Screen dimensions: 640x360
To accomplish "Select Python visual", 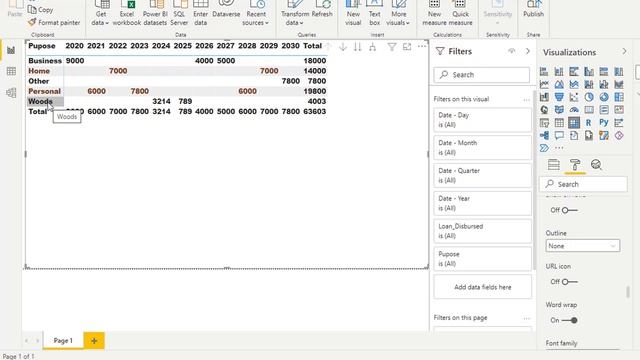I will coord(604,122).
